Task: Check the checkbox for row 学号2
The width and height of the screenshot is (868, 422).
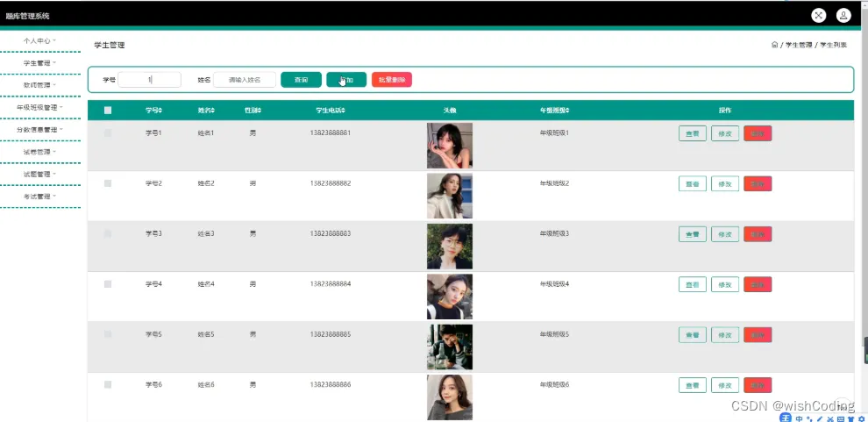Action: (107, 183)
